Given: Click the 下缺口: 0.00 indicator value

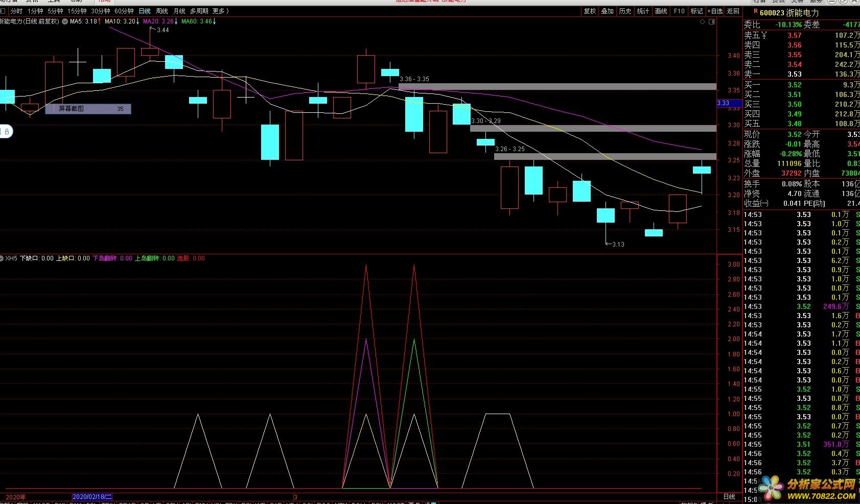Looking at the screenshot, I should click(36, 258).
